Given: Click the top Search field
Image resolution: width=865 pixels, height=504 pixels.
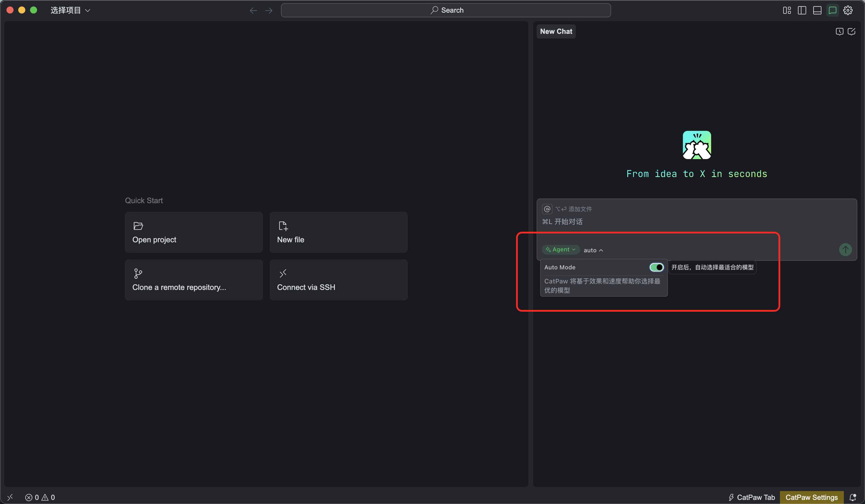Looking at the screenshot, I should click(445, 10).
